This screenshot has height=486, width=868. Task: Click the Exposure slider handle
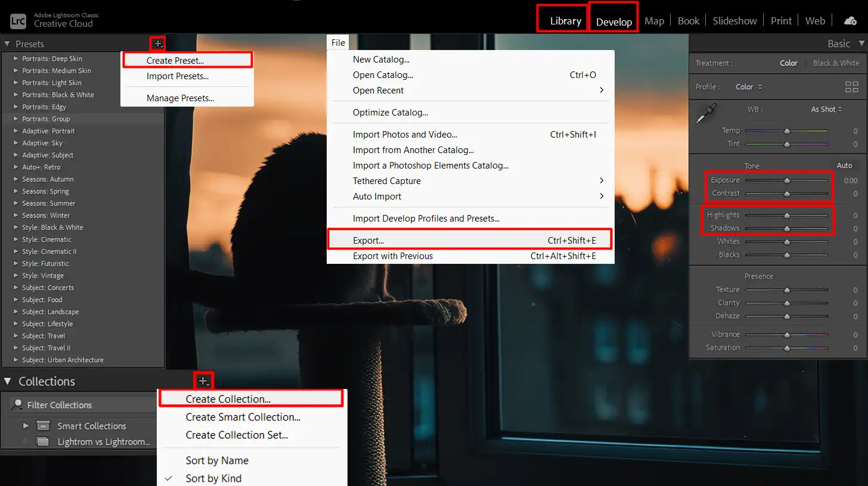[787, 180]
